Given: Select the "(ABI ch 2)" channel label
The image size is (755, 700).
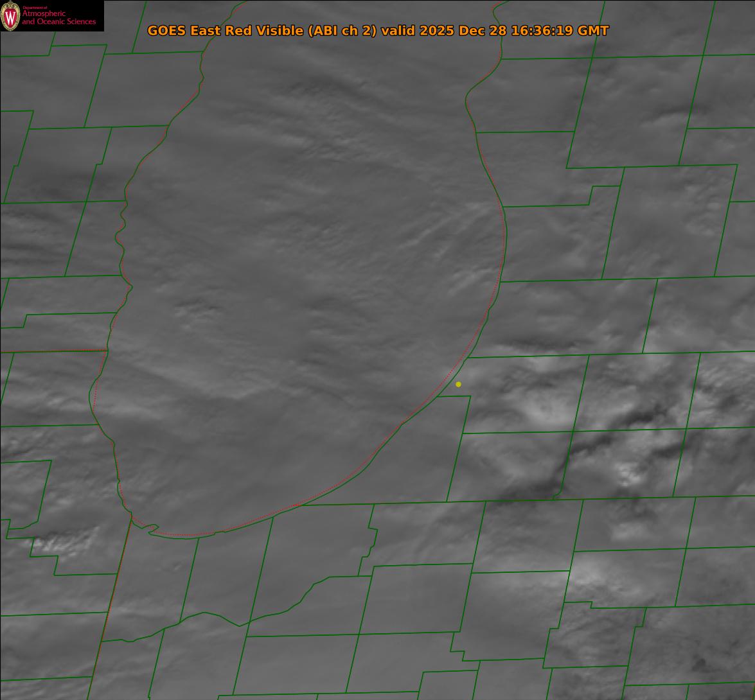Looking at the screenshot, I should click(342, 31).
